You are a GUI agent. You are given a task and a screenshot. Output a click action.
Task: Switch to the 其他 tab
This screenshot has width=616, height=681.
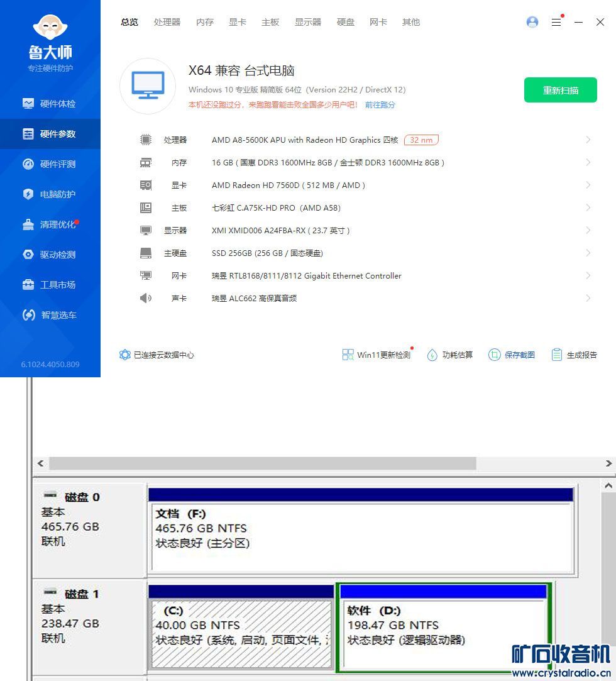410,22
